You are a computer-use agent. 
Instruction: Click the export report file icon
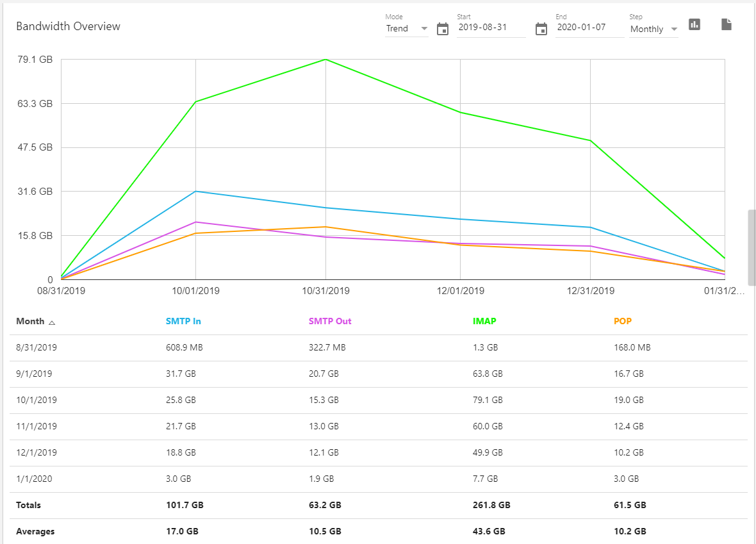pos(726,24)
